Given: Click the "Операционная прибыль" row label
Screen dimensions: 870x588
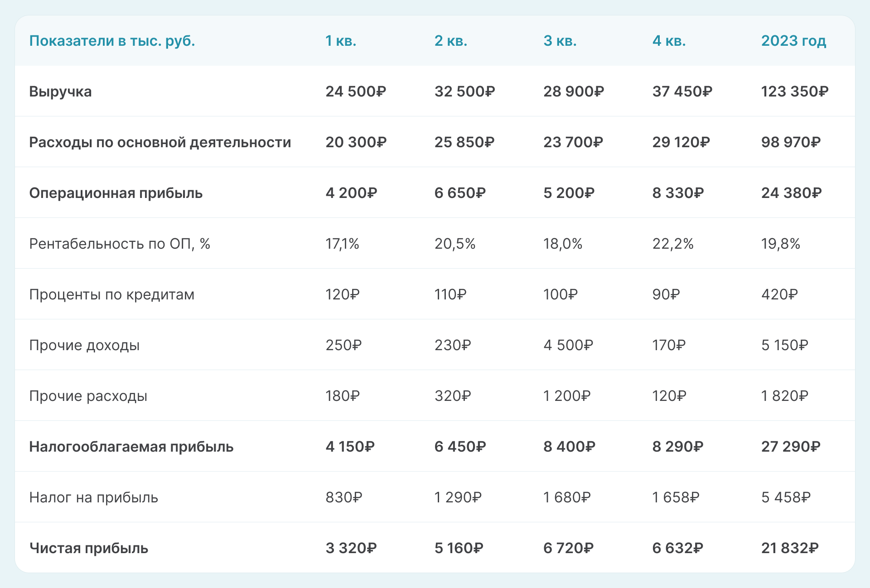Looking at the screenshot, I should tap(116, 193).
